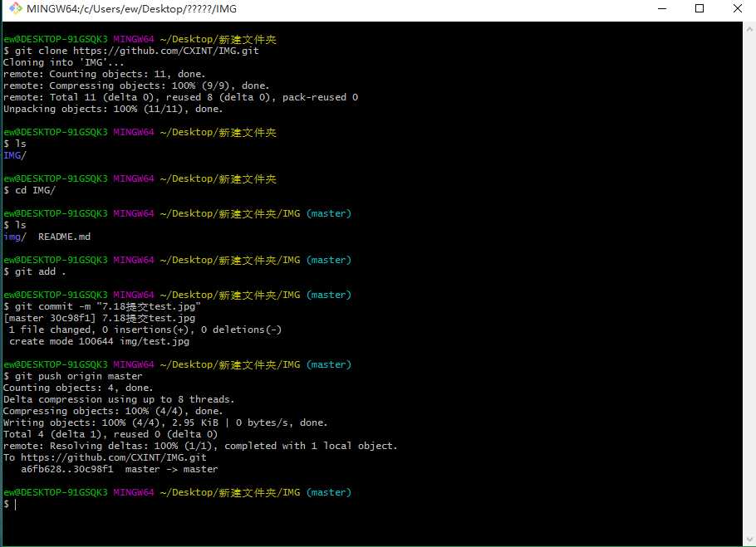Click 'Unpacking objects: 100% (11/11), done.' line
The height and width of the screenshot is (547, 756).
(113, 109)
